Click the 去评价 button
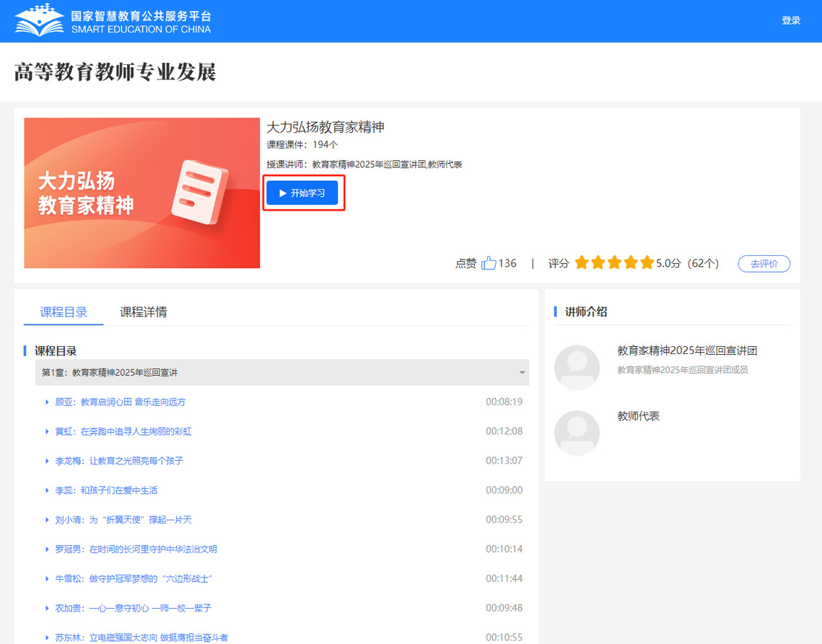This screenshot has width=822, height=644. pyautogui.click(x=764, y=263)
